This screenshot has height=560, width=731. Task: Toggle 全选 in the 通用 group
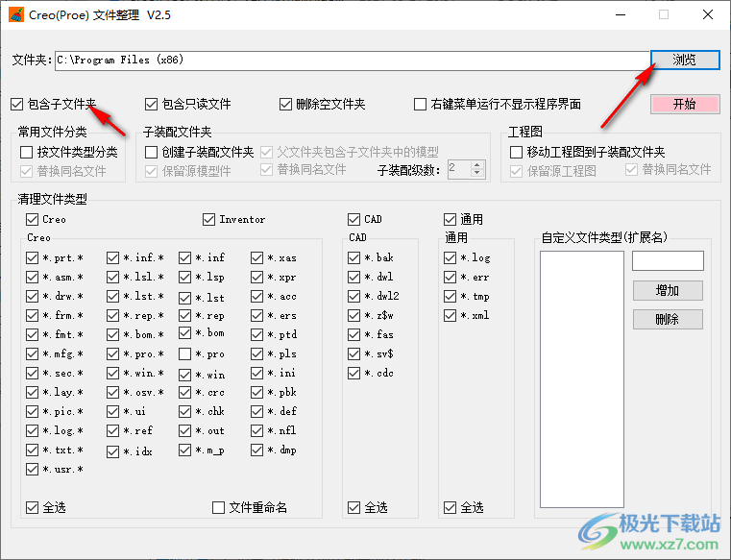tap(450, 507)
